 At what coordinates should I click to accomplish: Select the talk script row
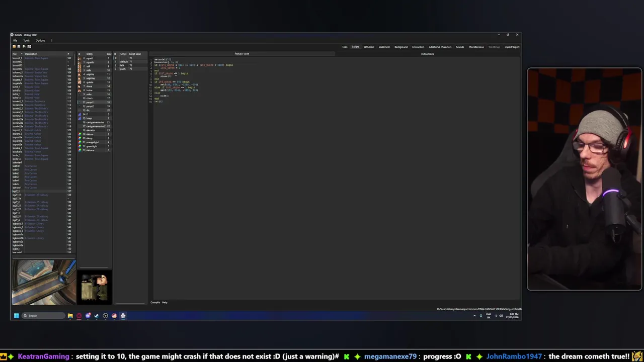[131, 65]
